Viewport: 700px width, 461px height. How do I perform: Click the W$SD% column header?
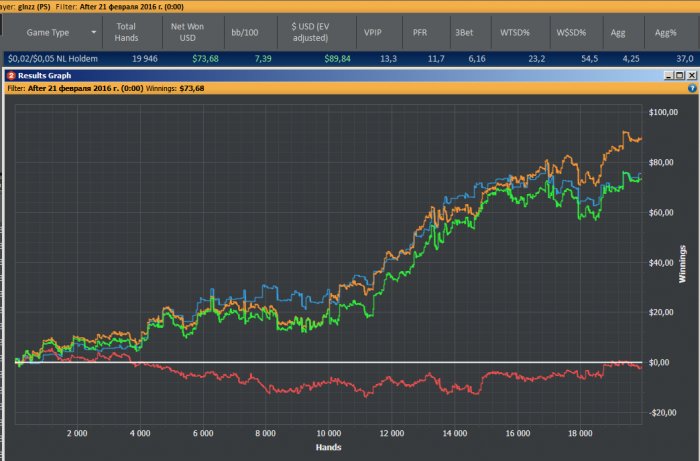(571, 31)
